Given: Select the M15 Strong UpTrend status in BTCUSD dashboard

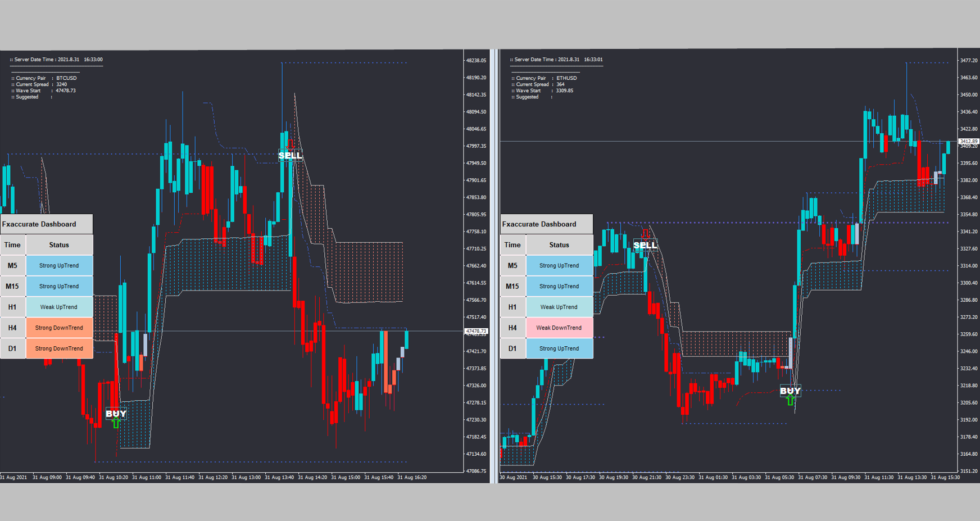Looking at the screenshot, I should click(x=59, y=287).
